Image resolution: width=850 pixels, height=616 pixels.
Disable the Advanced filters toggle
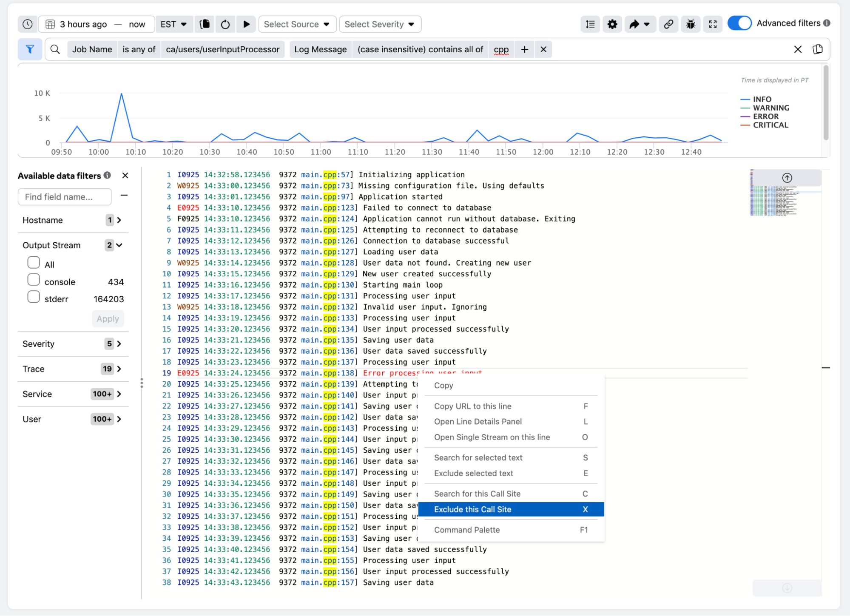(740, 23)
